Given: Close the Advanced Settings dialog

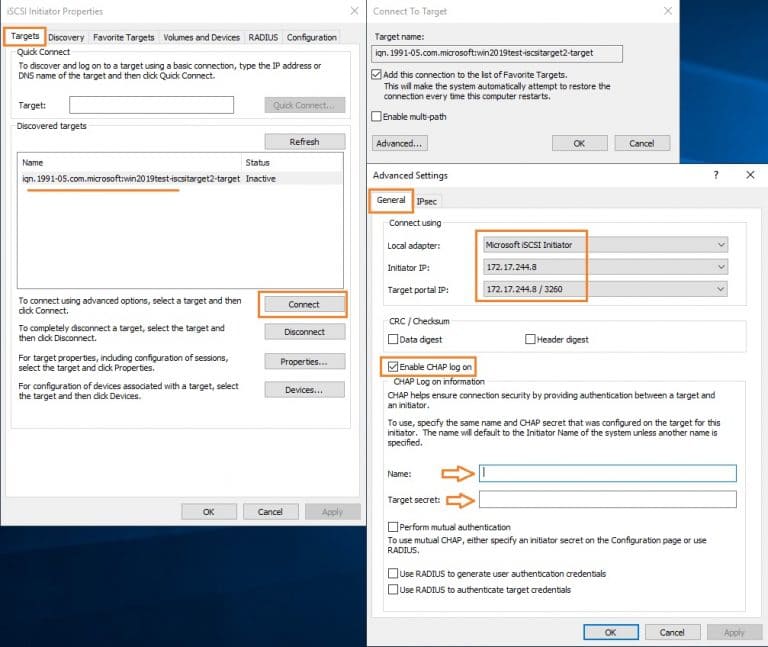Looking at the screenshot, I should click(x=750, y=175).
